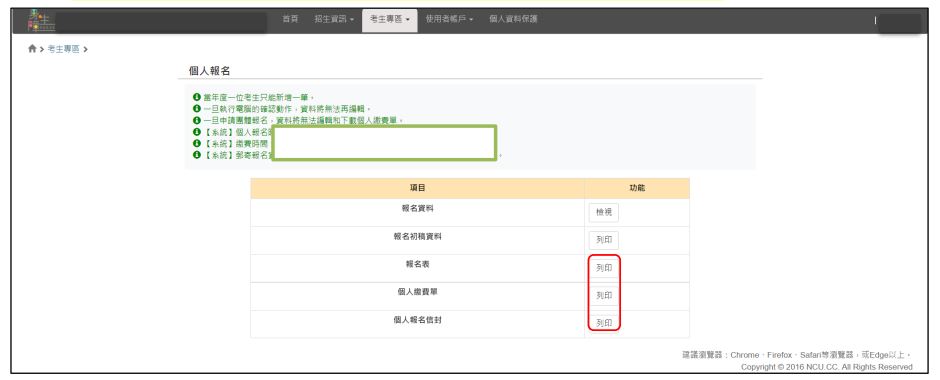Click 列印 button for 報名初稿資料
This screenshot has height=380, width=940.
(x=604, y=240)
